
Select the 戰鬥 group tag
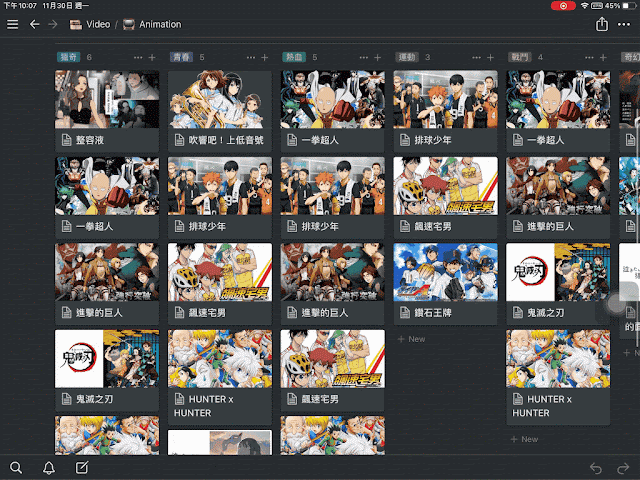[520, 57]
